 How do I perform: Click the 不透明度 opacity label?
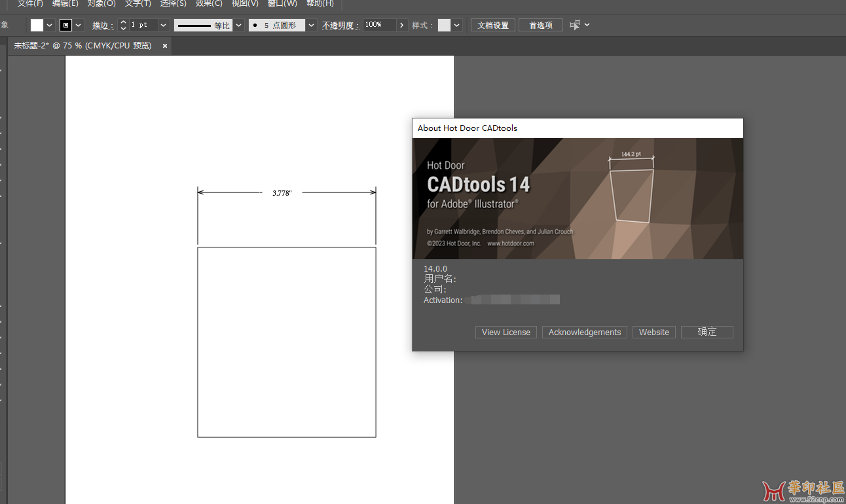pos(340,26)
